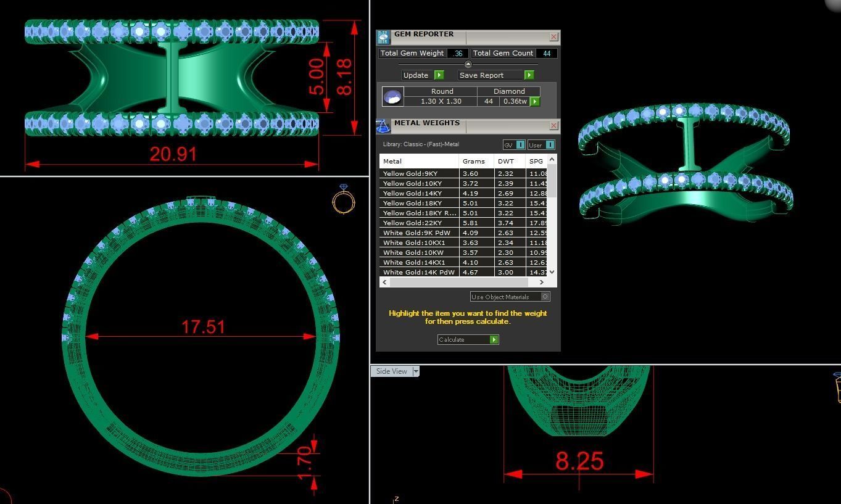Click the 20.91 width dimension text
Viewport: 841px width, 504px height.
(x=173, y=154)
